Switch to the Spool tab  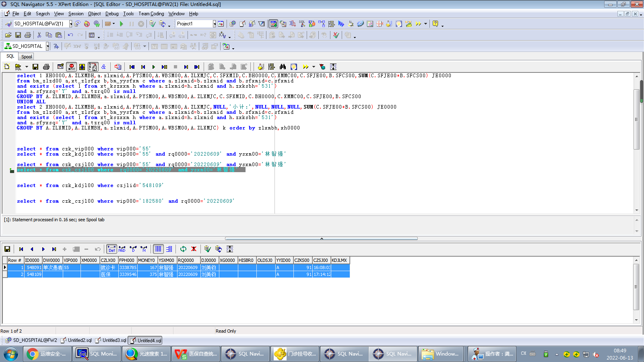click(x=27, y=57)
